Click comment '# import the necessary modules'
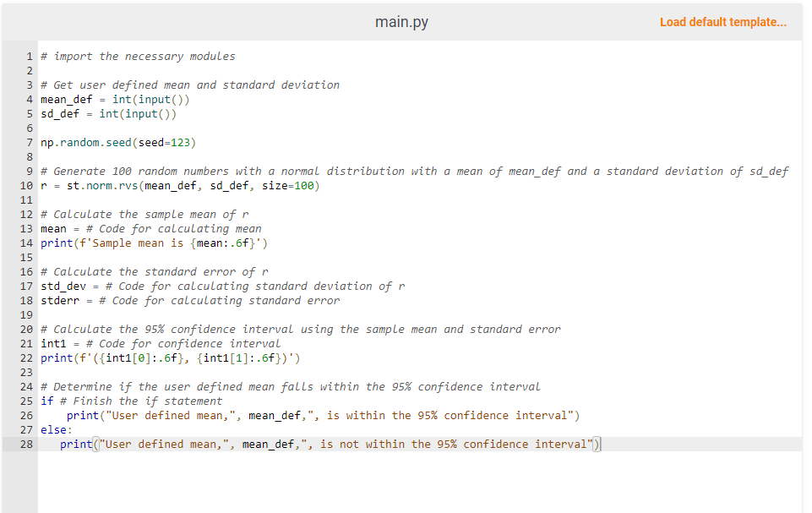Image resolution: width=812 pixels, height=513 pixels. tap(138, 57)
